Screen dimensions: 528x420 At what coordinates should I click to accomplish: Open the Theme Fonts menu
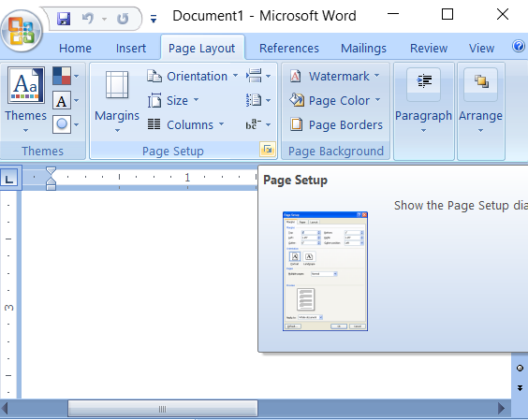(x=62, y=100)
